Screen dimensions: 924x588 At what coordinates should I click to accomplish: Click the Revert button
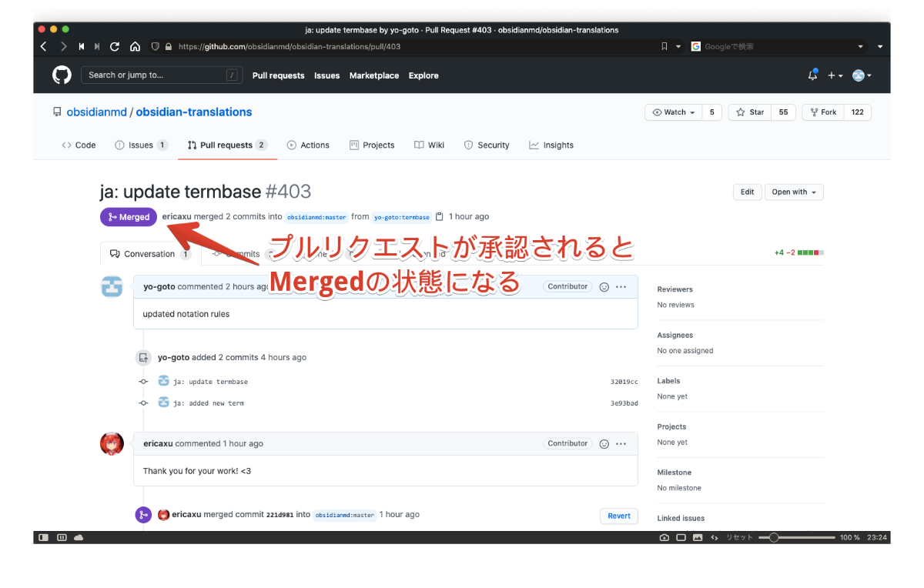[x=619, y=516]
